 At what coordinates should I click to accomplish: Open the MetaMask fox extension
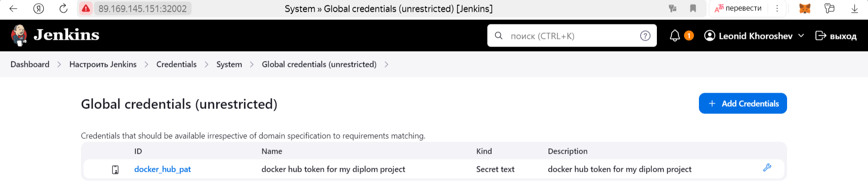click(x=805, y=9)
